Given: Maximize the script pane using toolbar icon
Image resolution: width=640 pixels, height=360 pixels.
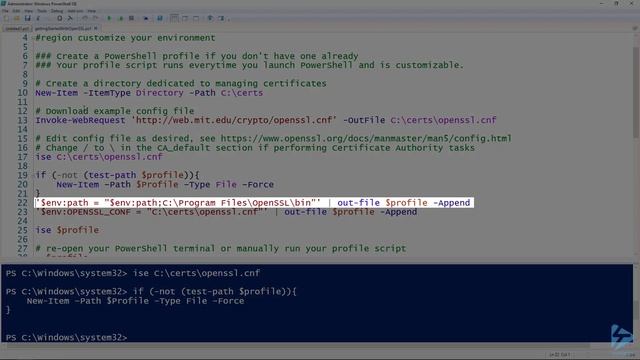Looking at the screenshot, I should coord(196,18).
